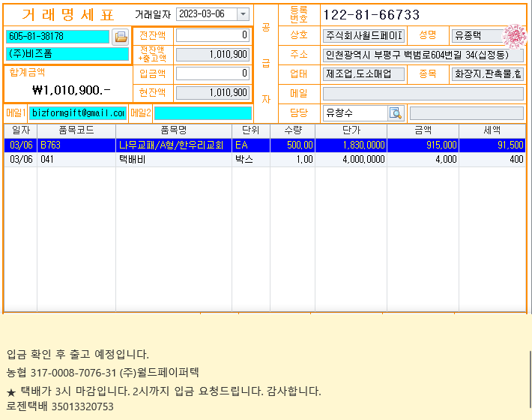Click the 품목명 column header
The image size is (532, 420).
(173, 130)
